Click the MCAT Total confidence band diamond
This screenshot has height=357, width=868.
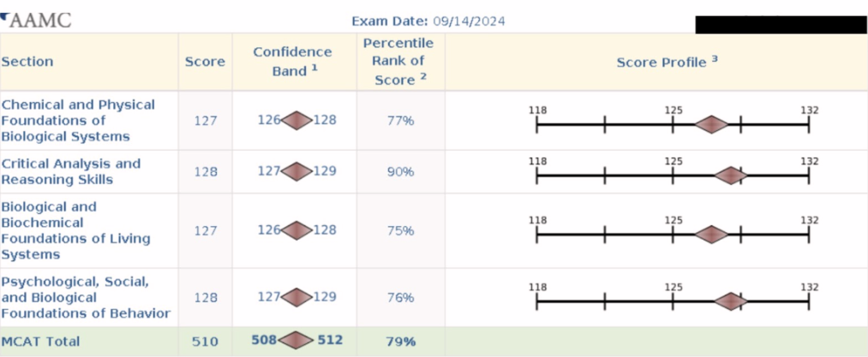coord(296,341)
